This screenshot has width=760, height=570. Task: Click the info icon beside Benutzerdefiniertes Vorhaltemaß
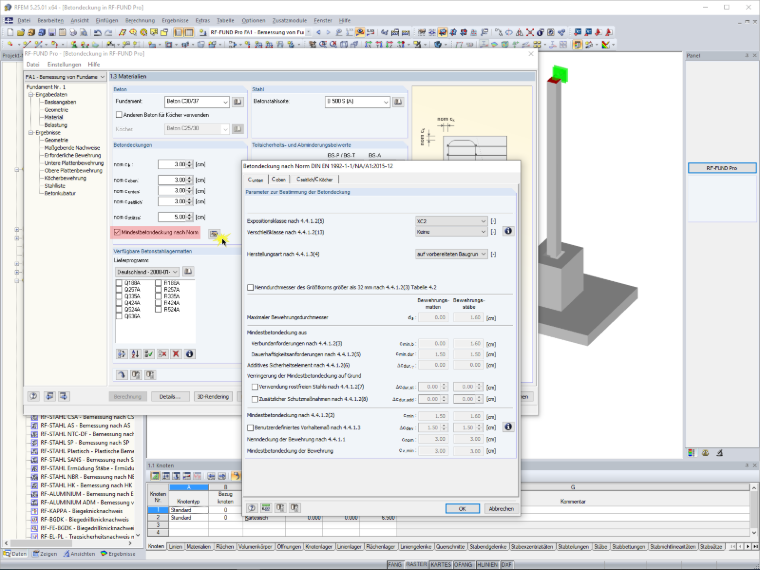pyautogui.click(x=508, y=427)
